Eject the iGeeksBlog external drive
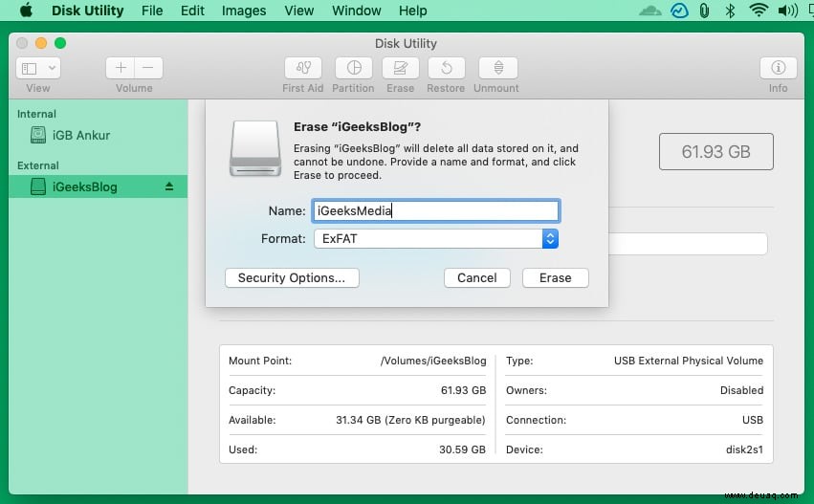 (x=169, y=186)
